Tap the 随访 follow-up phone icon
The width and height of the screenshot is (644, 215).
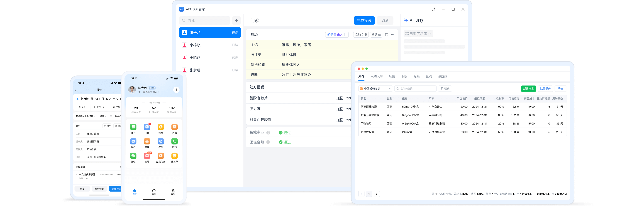(174, 142)
